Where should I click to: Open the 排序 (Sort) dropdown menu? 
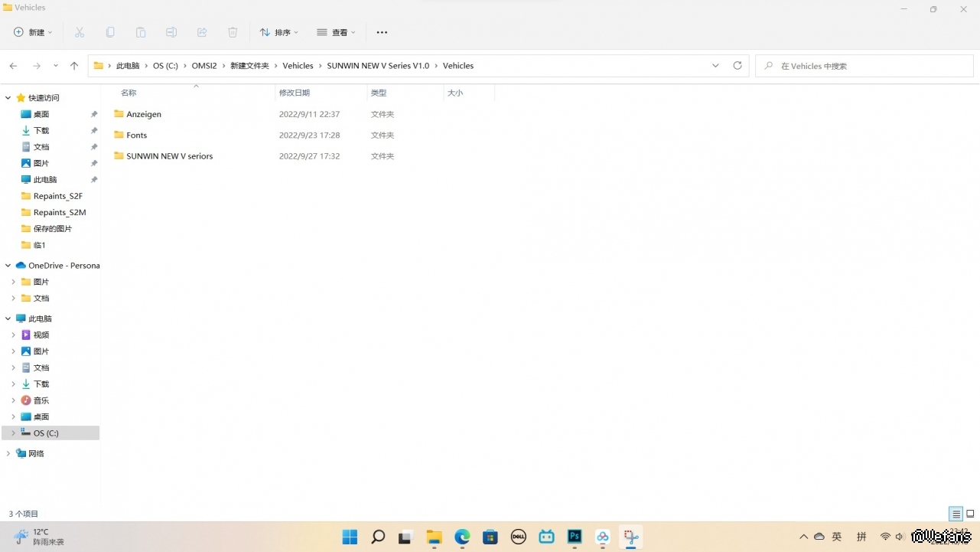point(279,32)
